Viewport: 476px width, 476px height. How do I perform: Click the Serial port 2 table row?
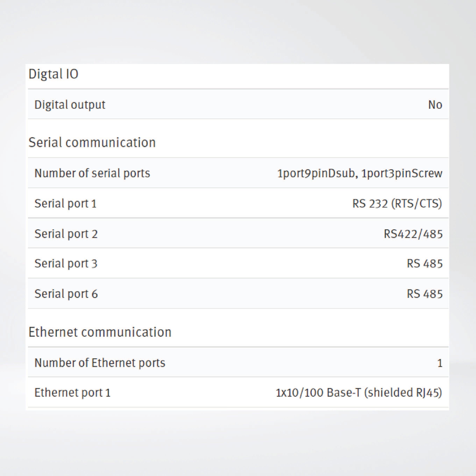[238, 234]
